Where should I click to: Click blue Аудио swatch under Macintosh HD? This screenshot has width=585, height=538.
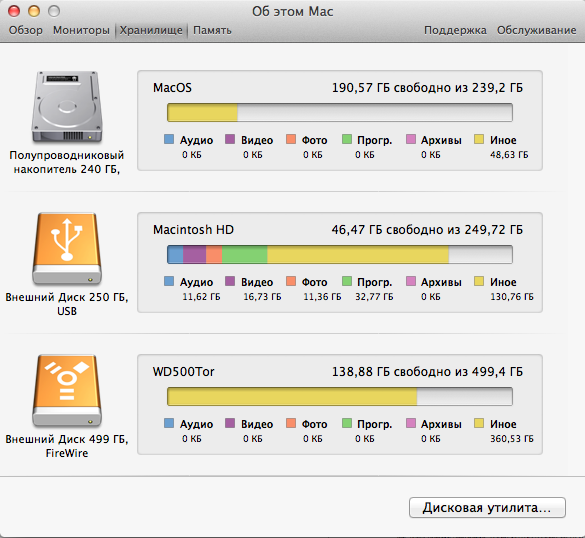pyautogui.click(x=169, y=281)
